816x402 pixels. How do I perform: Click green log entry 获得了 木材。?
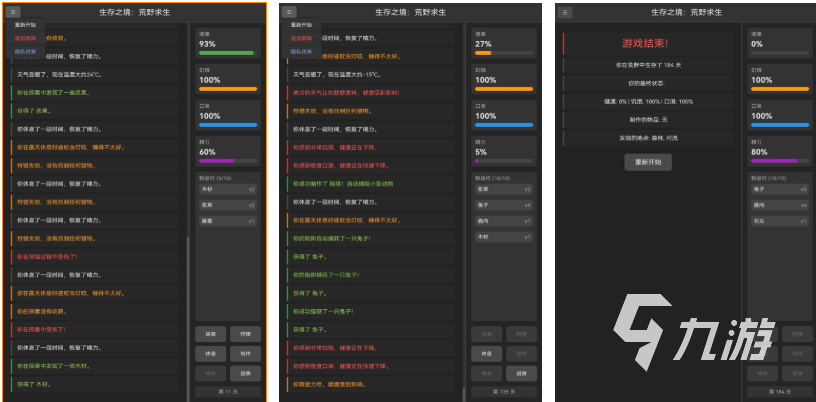(95, 384)
